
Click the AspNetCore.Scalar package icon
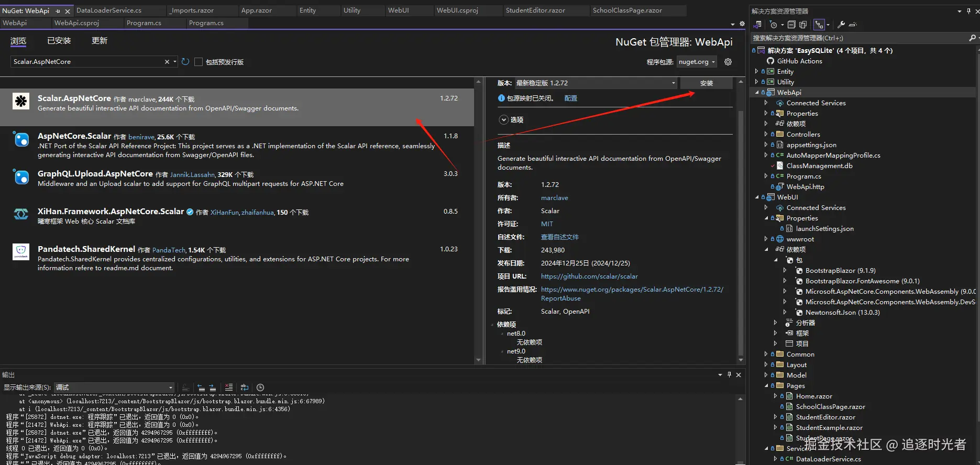(21, 139)
